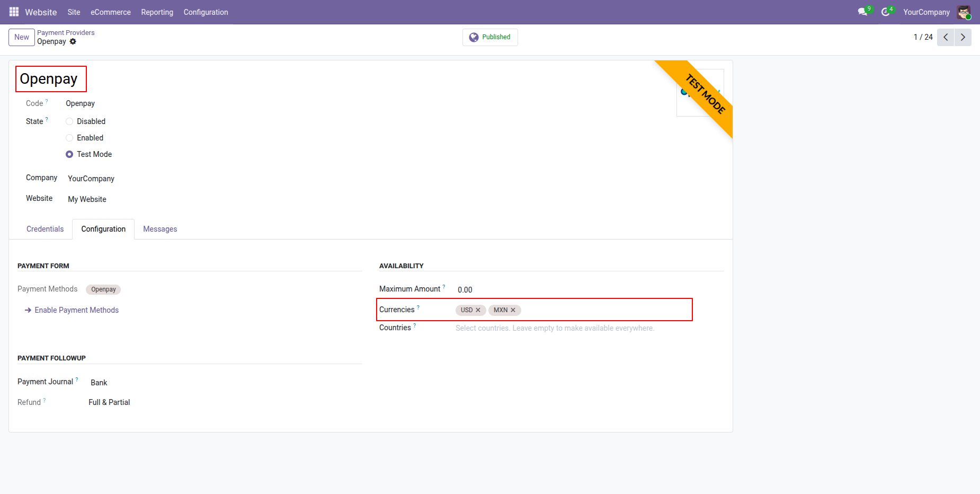Viewport: 980px width, 494px height.
Task: Select the Test Mode state option
Action: point(69,154)
